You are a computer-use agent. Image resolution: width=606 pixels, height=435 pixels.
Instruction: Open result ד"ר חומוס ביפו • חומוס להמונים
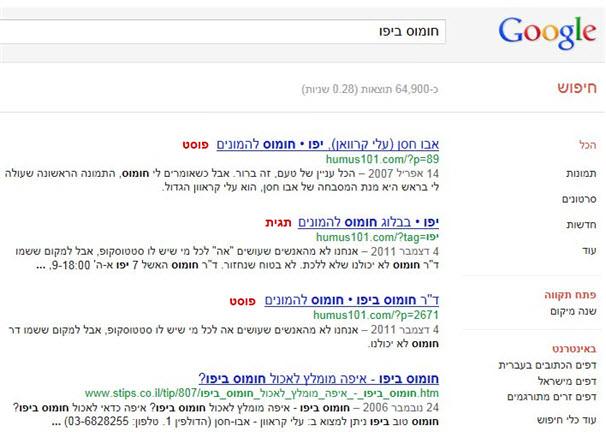(352, 300)
